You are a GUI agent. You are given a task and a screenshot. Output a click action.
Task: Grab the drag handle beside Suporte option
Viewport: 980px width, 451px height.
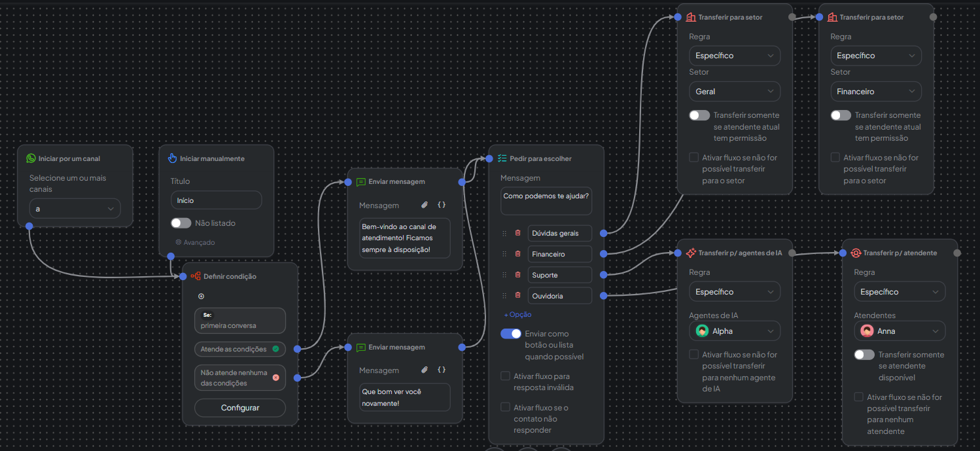click(x=504, y=275)
